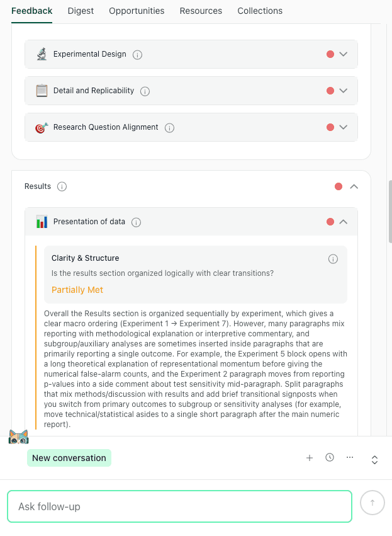Click the red status dot on Experimental Design

click(330, 54)
